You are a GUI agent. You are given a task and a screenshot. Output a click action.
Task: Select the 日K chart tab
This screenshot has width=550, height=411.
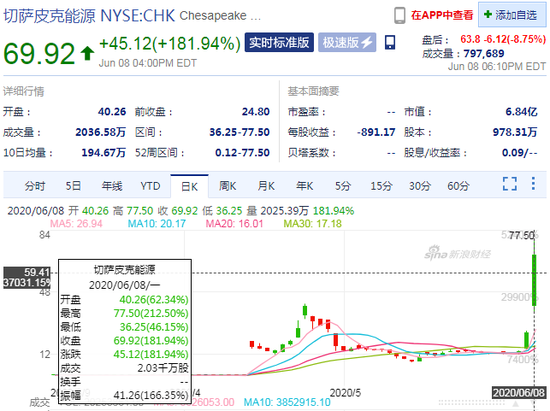[189, 187]
